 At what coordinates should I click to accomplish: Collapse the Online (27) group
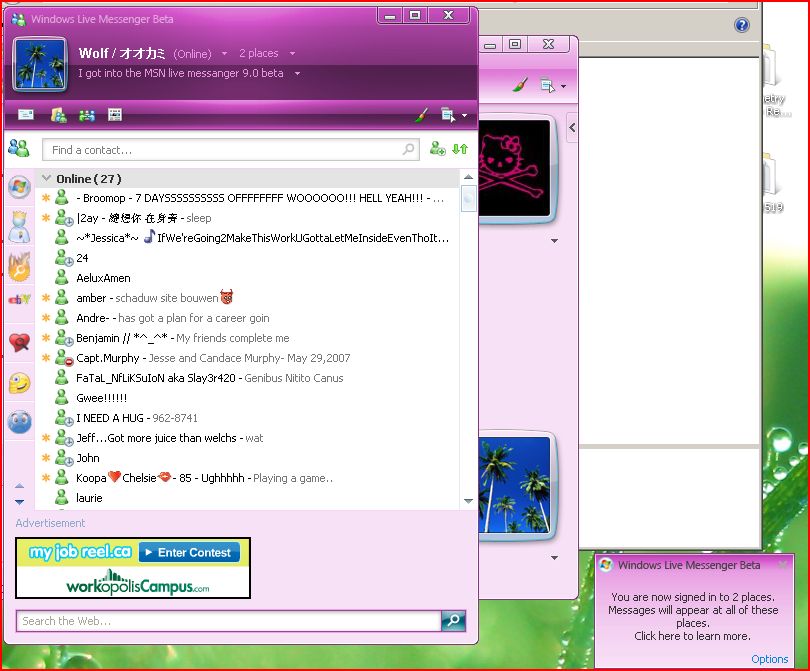coord(46,178)
